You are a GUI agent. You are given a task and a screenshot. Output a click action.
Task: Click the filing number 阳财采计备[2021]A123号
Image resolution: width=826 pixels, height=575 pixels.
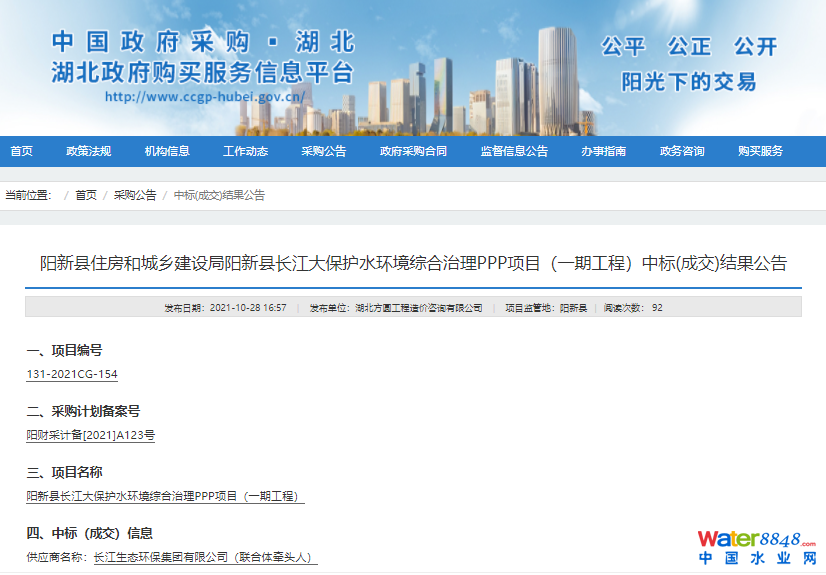click(91, 435)
